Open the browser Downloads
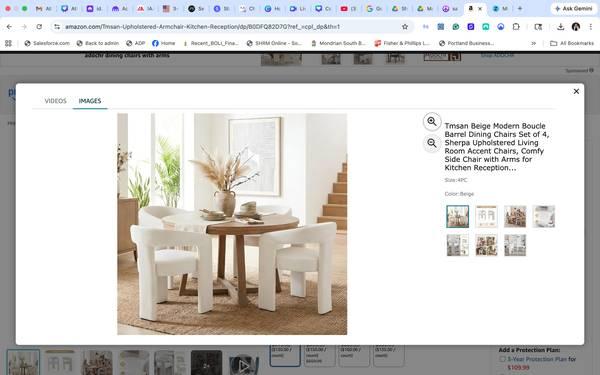The image size is (600, 375). [x=560, y=26]
